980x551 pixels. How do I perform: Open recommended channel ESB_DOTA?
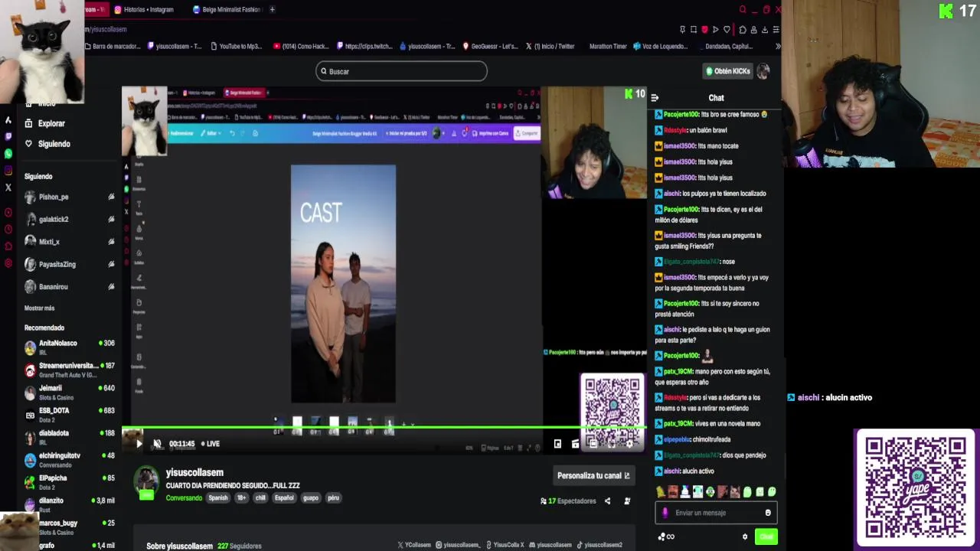[x=69, y=415]
